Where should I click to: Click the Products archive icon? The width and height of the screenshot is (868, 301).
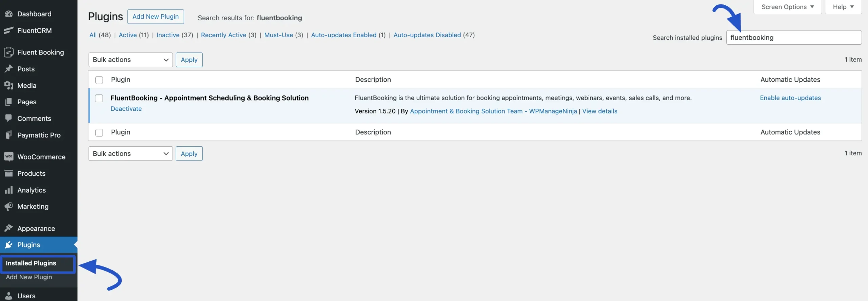[x=8, y=173]
